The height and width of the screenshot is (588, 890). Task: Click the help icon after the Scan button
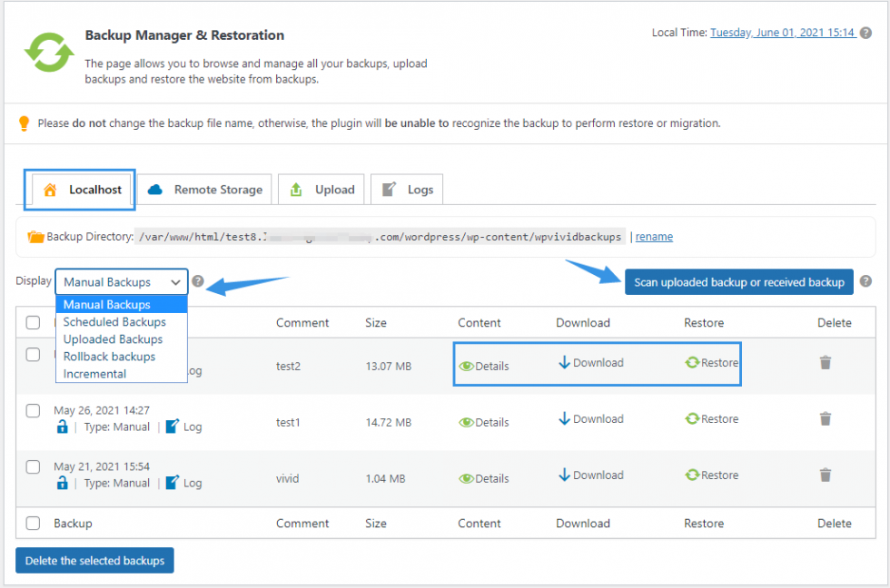tap(866, 281)
